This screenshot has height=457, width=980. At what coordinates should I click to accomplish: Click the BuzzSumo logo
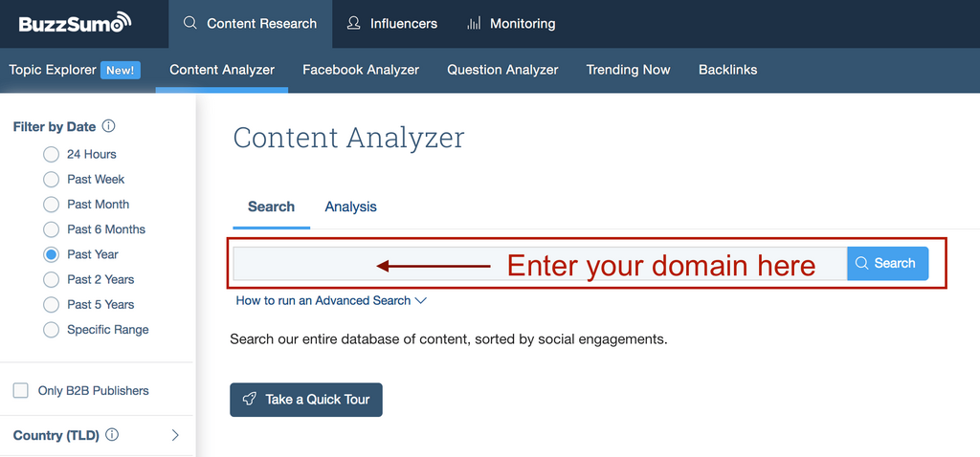[77, 23]
